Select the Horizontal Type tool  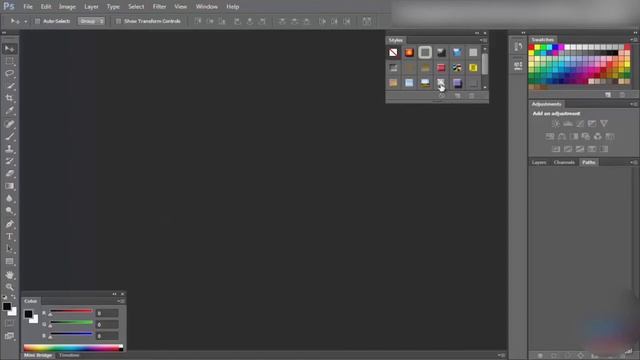pos(9,236)
